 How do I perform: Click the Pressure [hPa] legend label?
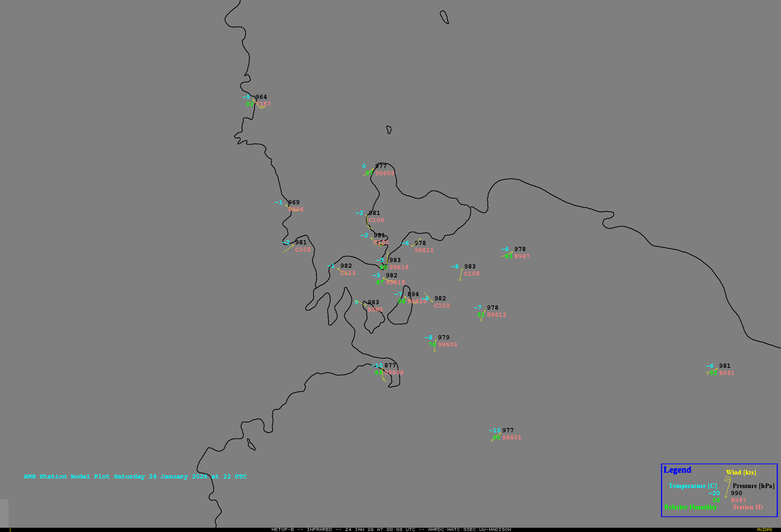(753, 486)
